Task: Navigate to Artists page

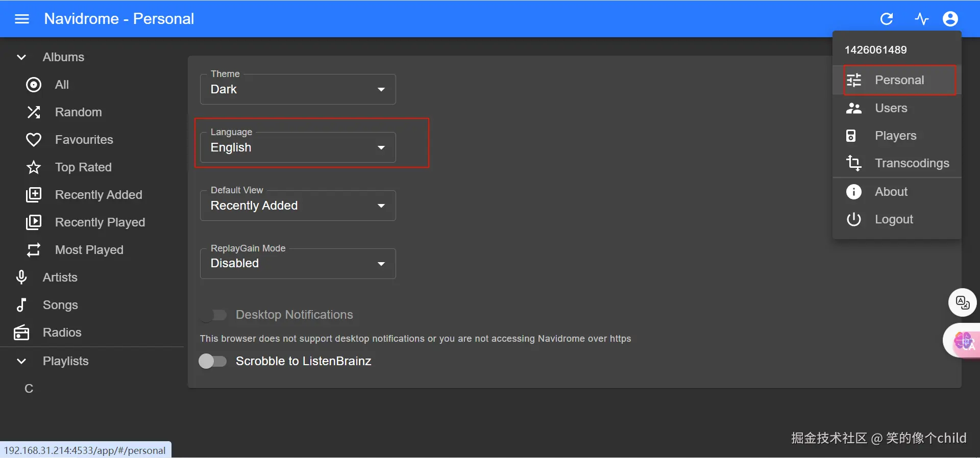Action: 92,277
